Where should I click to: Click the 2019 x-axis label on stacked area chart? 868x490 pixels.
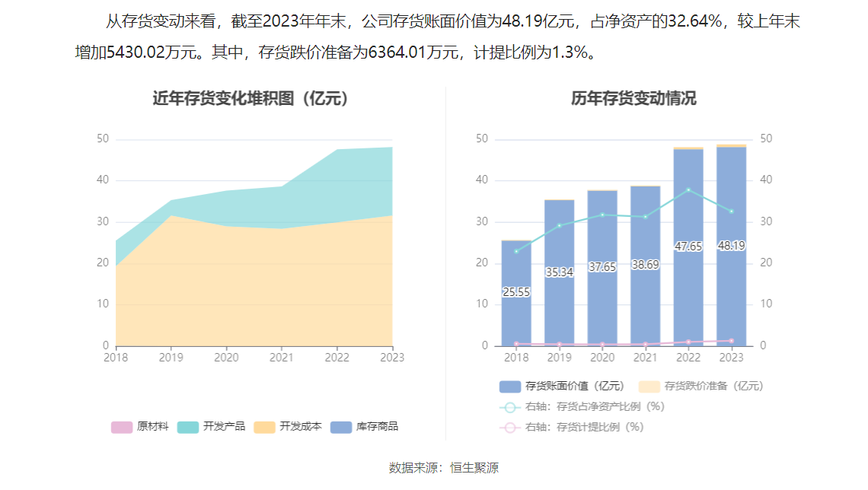[171, 358]
